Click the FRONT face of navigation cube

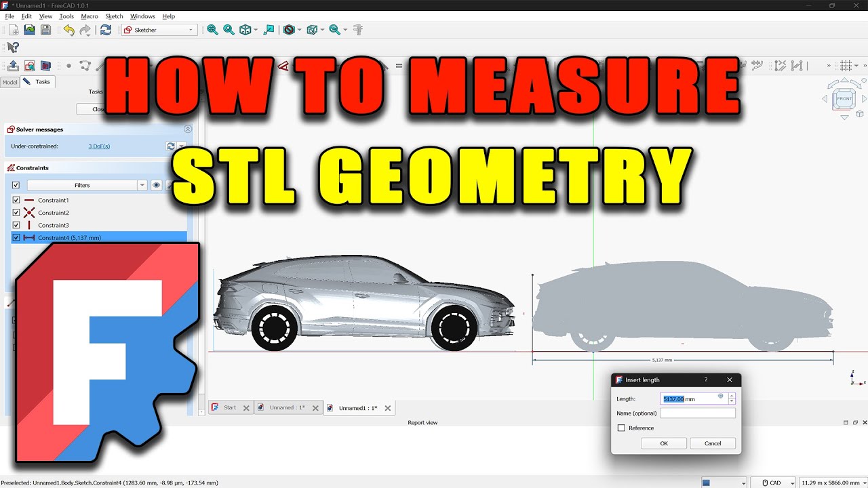(x=844, y=98)
